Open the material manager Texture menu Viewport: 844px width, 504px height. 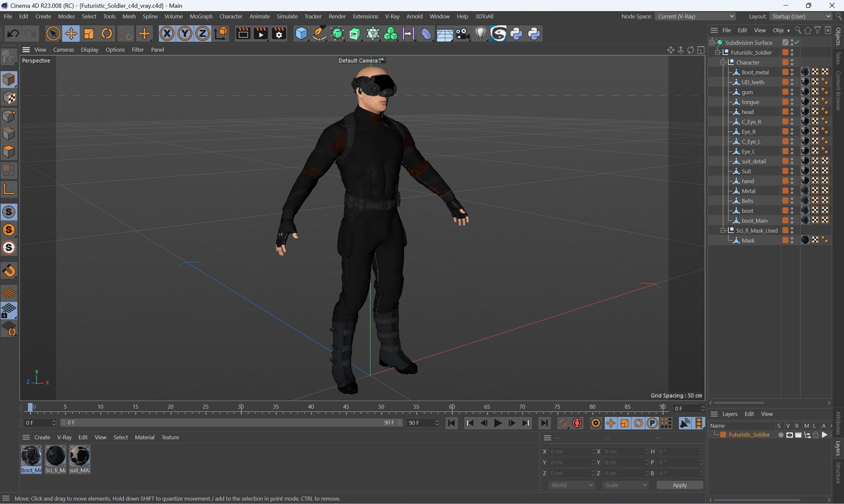170,438
